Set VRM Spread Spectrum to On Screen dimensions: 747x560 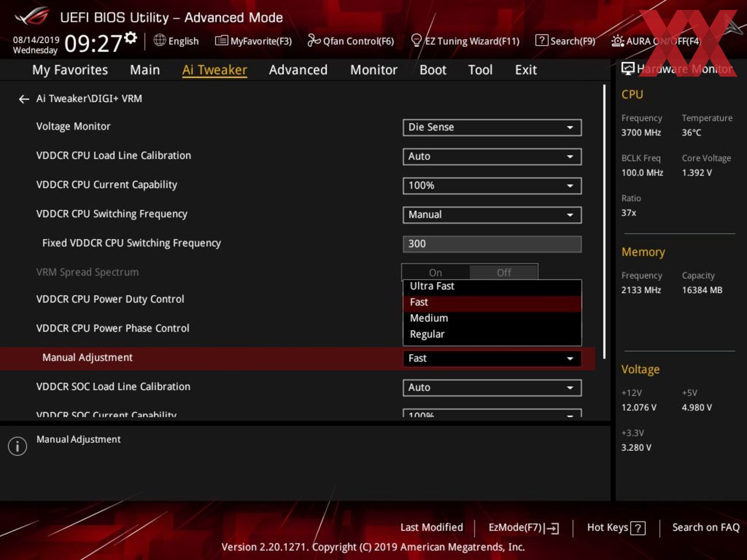[x=436, y=272]
